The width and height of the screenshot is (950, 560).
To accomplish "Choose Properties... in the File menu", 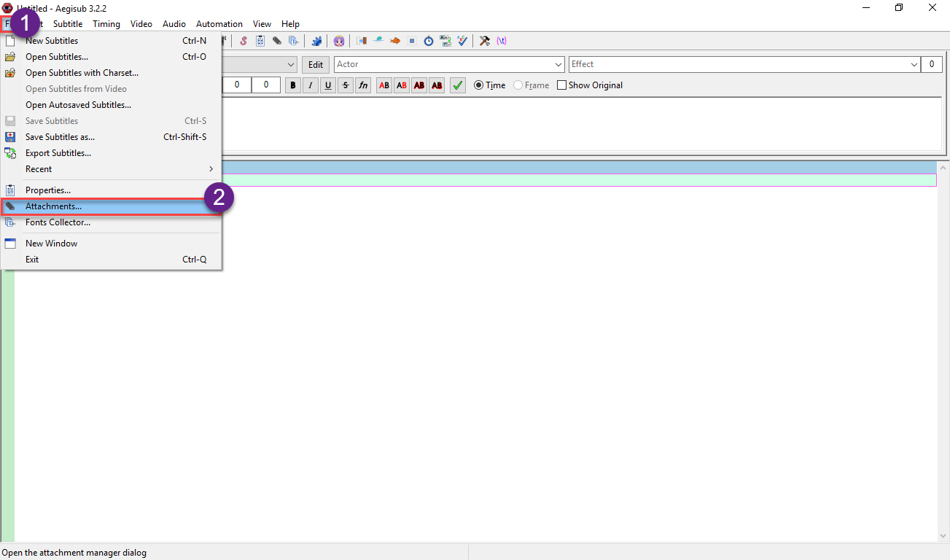I will (112, 190).
